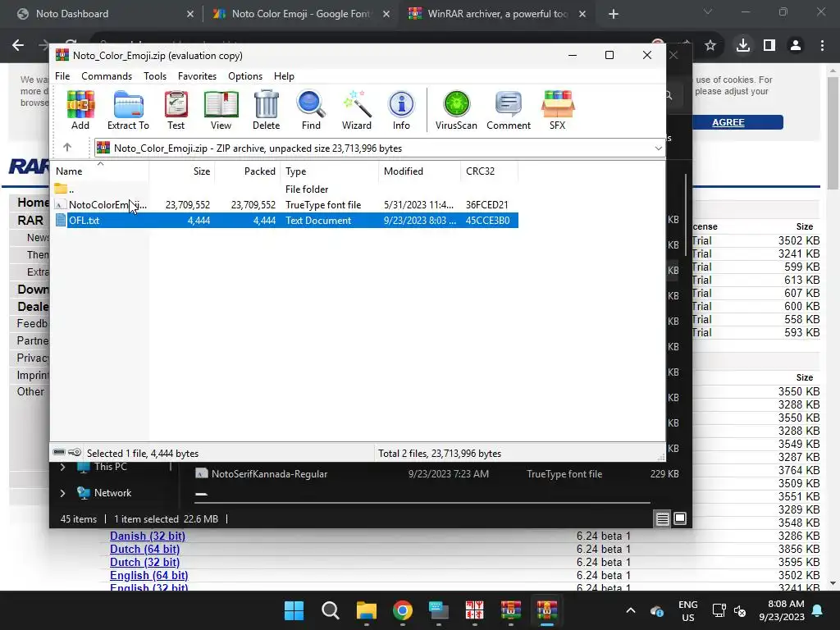Switch to large icons view in Explorer
The height and width of the screenshot is (630, 840).
tap(680, 518)
